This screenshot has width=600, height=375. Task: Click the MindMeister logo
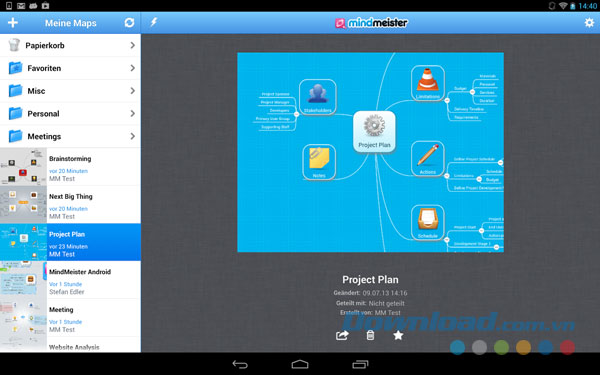pyautogui.click(x=371, y=23)
